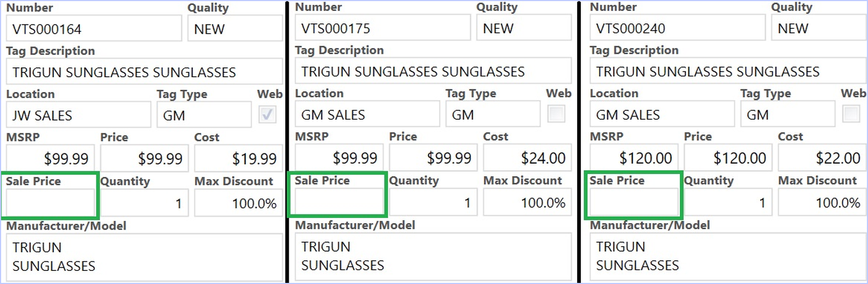Click the Cost field showing $22.00
This screenshot has width=868, height=284.
[x=823, y=158]
